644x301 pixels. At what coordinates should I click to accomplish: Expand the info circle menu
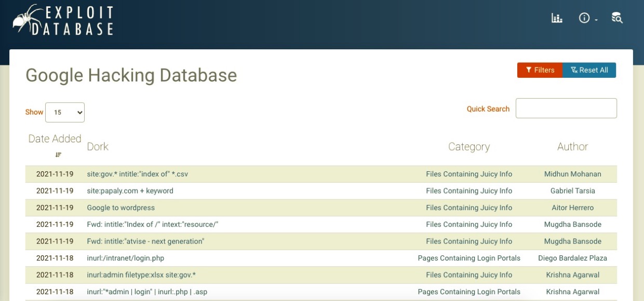[x=588, y=18]
